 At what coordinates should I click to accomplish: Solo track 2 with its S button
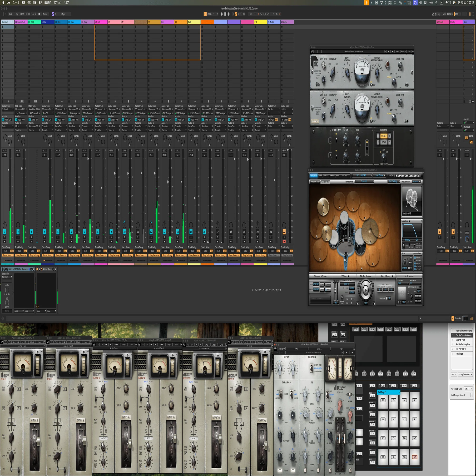click(x=18, y=237)
